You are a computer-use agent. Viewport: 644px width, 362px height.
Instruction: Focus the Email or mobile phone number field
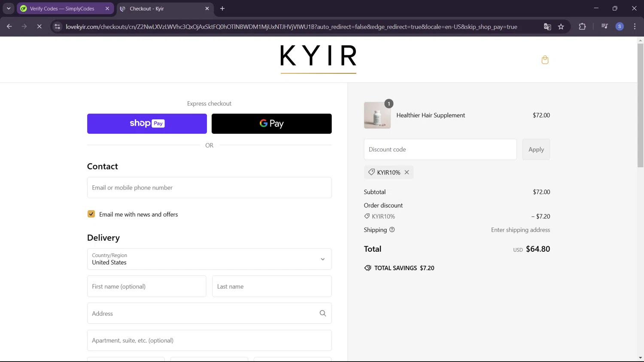point(210,187)
